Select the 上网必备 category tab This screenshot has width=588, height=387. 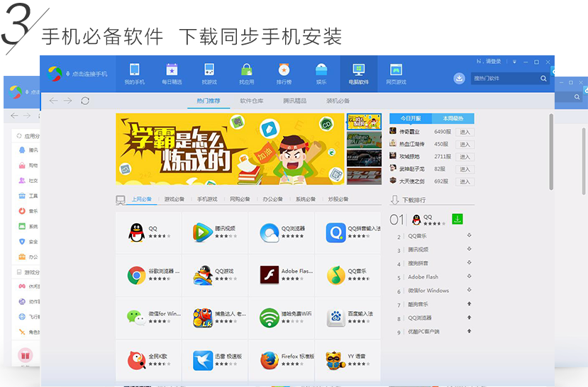(142, 199)
